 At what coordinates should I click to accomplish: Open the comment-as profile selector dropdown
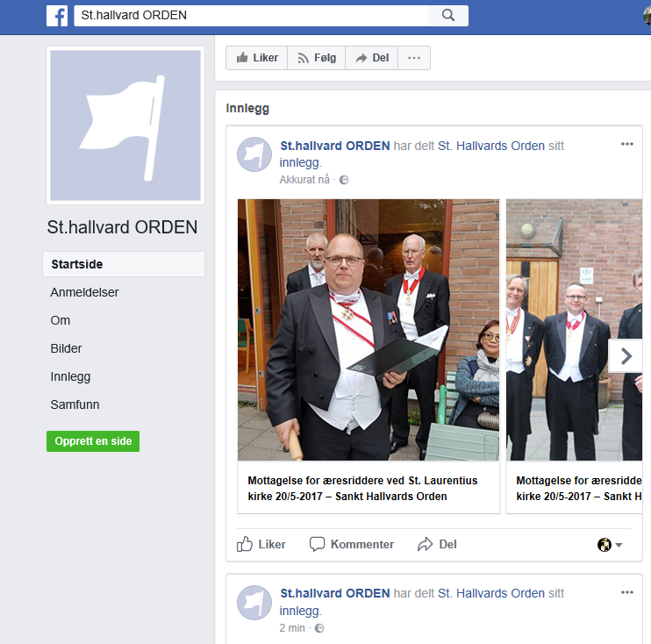(610, 544)
